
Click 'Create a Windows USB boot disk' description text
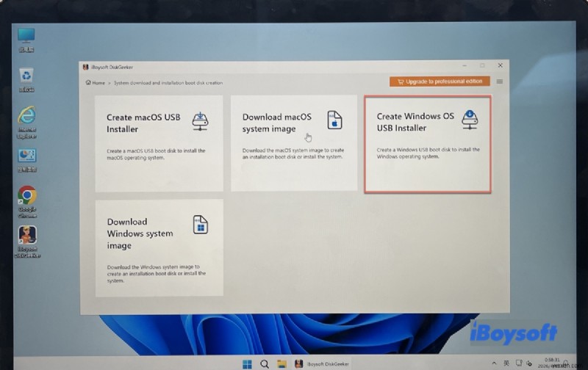coord(428,153)
